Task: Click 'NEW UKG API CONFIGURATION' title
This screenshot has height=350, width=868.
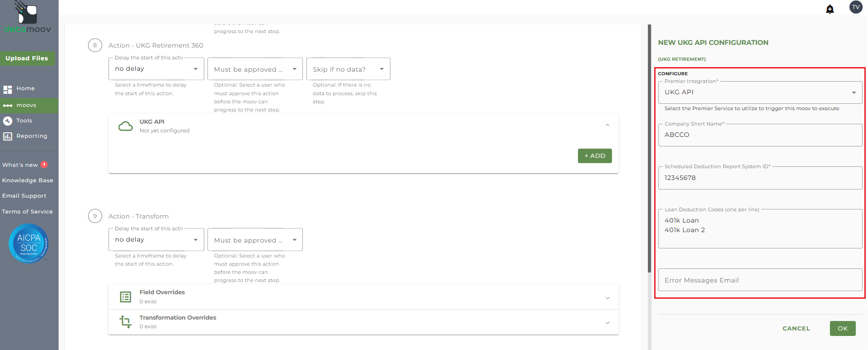Action: pyautogui.click(x=713, y=43)
